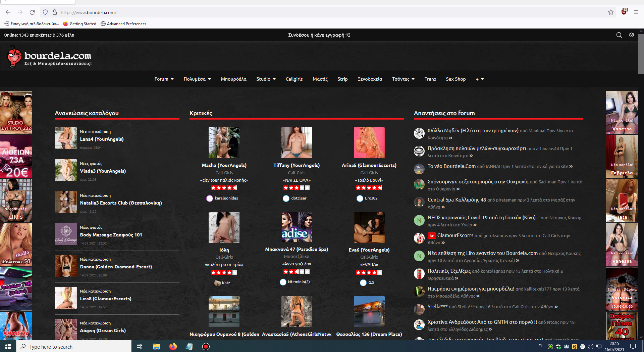Open the karaleonidas reviewer avatar
Viewport: 644px width, 352px height.
click(210, 199)
